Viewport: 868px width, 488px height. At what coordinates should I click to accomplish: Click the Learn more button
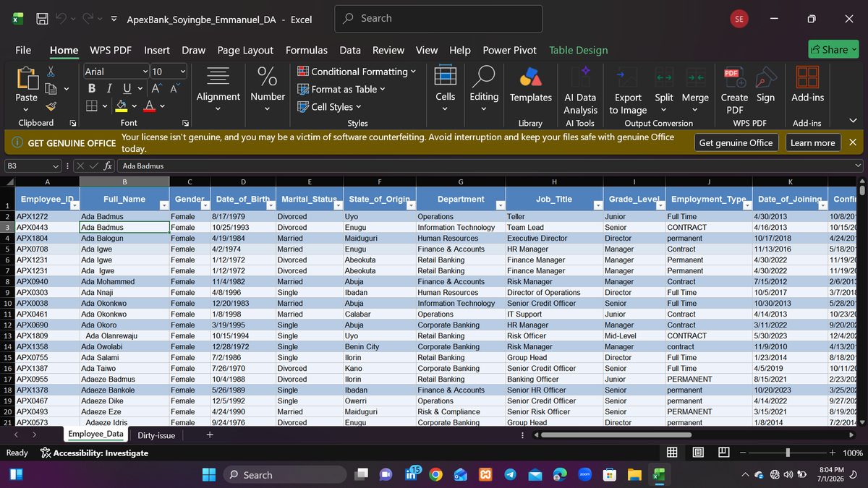tap(813, 142)
